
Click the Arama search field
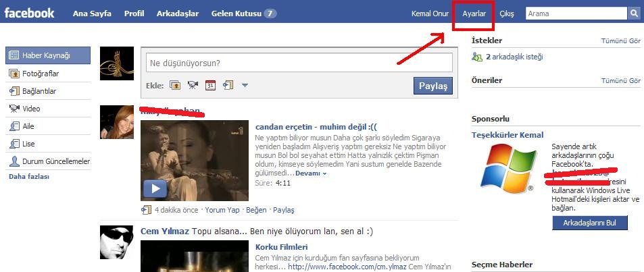tap(576, 13)
